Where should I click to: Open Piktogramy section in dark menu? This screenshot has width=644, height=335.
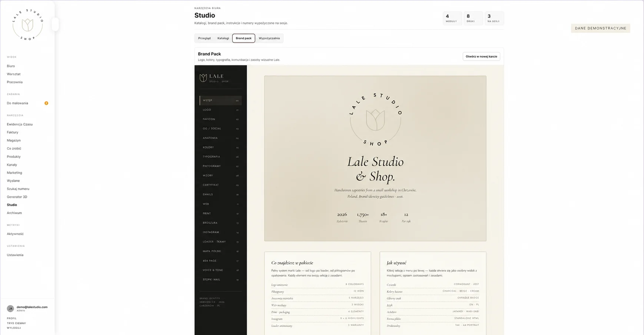[220, 166]
